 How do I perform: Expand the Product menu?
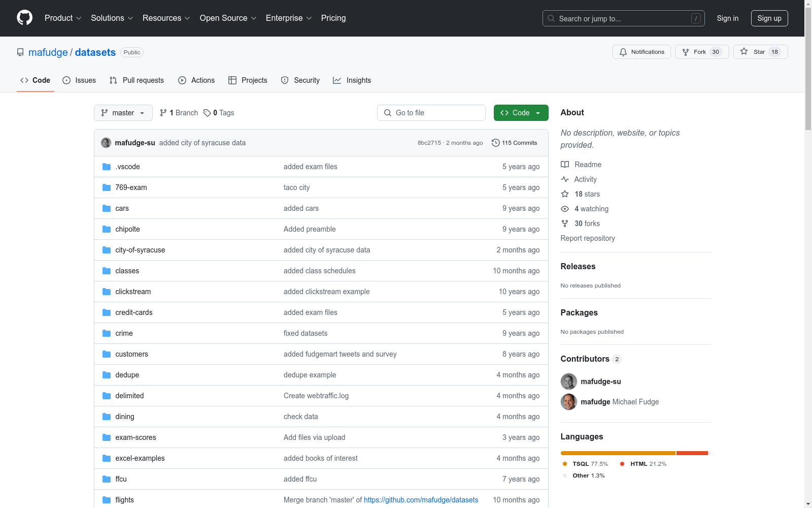point(63,18)
